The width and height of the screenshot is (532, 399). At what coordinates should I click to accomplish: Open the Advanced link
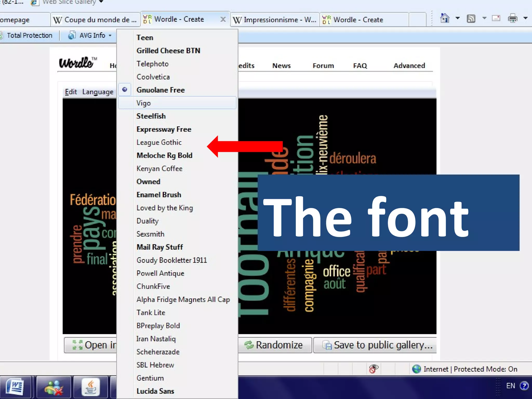tap(409, 66)
